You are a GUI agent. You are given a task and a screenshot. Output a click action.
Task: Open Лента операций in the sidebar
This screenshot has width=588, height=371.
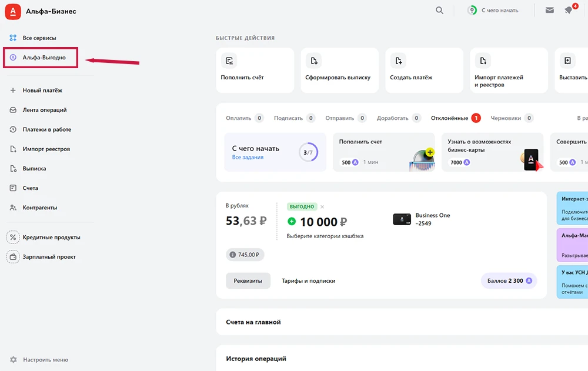pyautogui.click(x=44, y=110)
